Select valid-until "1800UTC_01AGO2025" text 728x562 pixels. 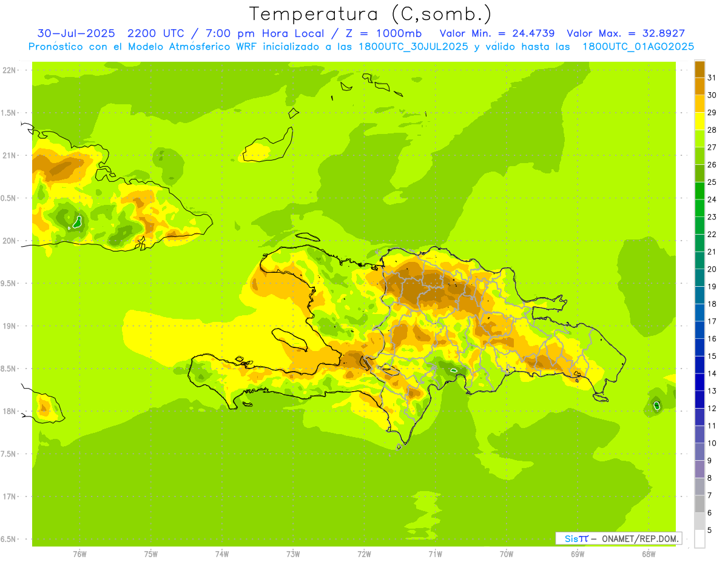click(x=638, y=47)
